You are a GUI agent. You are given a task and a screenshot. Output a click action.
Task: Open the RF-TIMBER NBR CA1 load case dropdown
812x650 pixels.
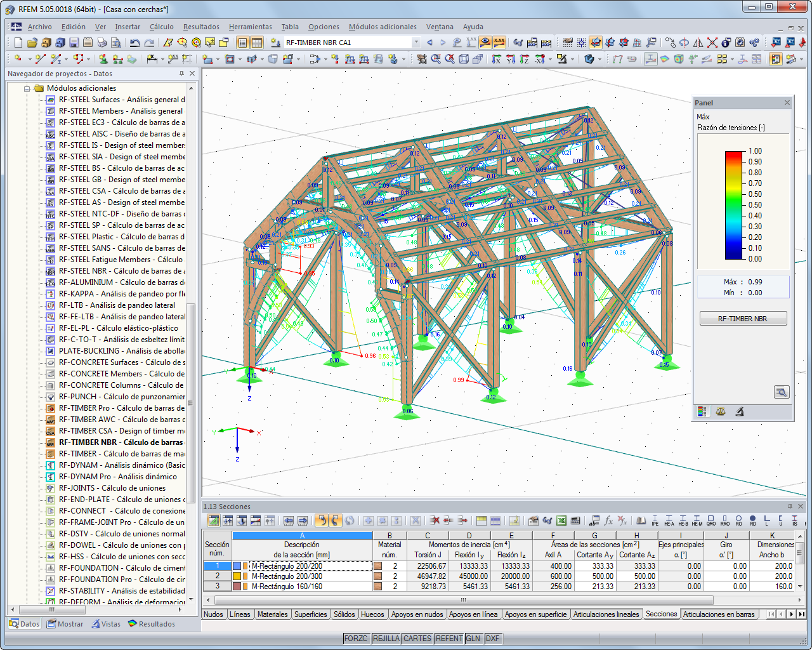click(x=416, y=43)
